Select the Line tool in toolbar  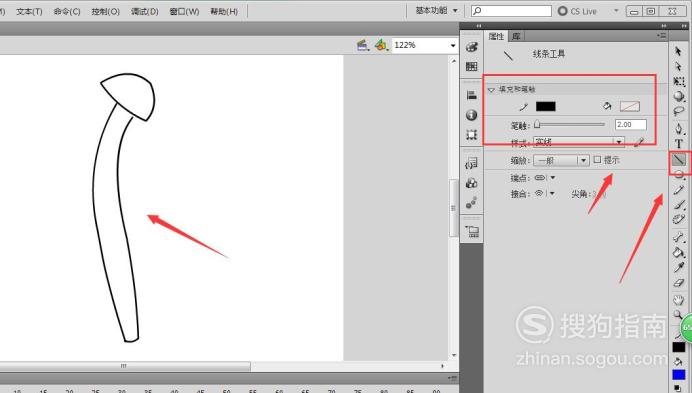[679, 159]
